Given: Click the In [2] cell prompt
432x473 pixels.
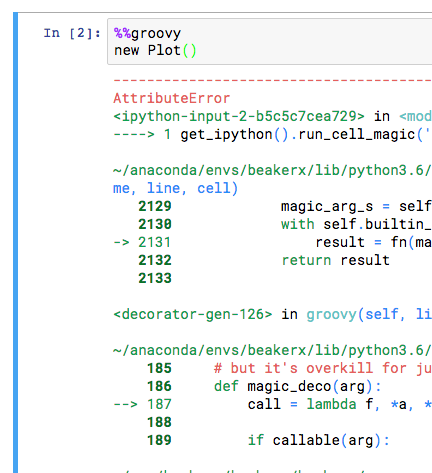Looking at the screenshot, I should click(x=72, y=33).
